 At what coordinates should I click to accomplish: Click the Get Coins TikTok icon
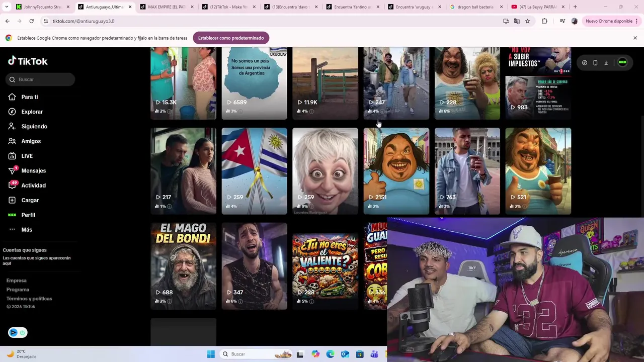click(585, 63)
